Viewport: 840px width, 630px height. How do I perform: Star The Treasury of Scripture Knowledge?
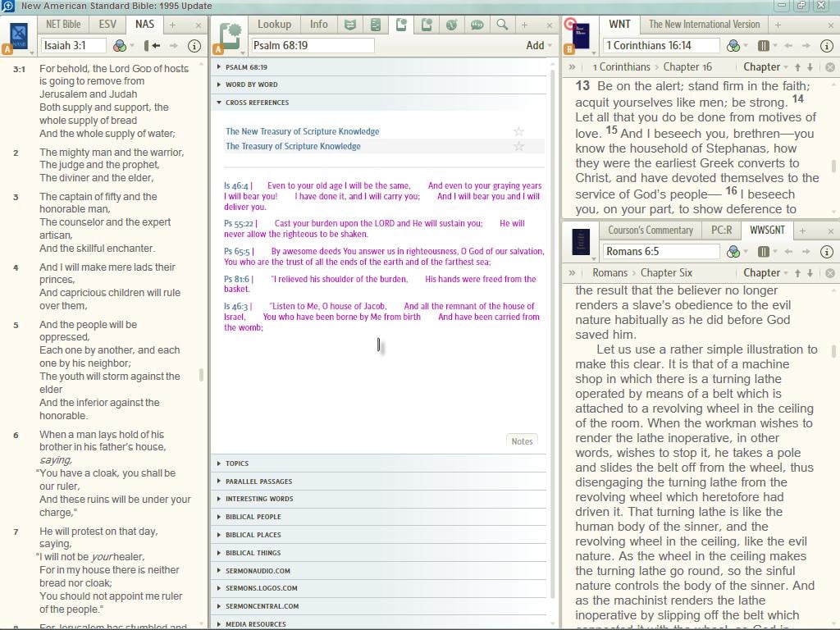[518, 146]
